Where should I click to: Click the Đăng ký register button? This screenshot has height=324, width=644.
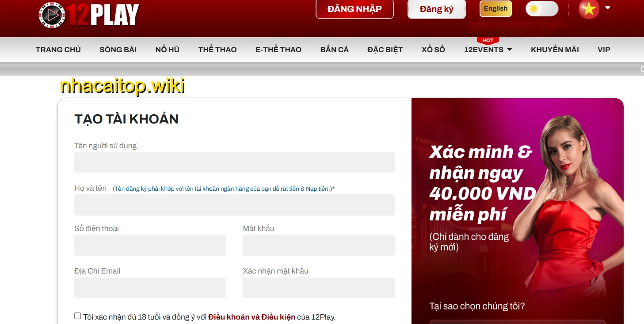click(x=437, y=9)
